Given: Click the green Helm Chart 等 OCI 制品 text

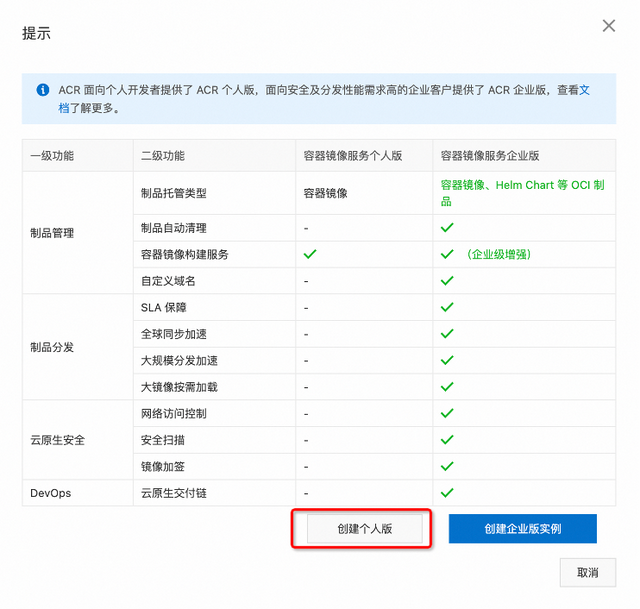Looking at the screenshot, I should click(523, 193).
